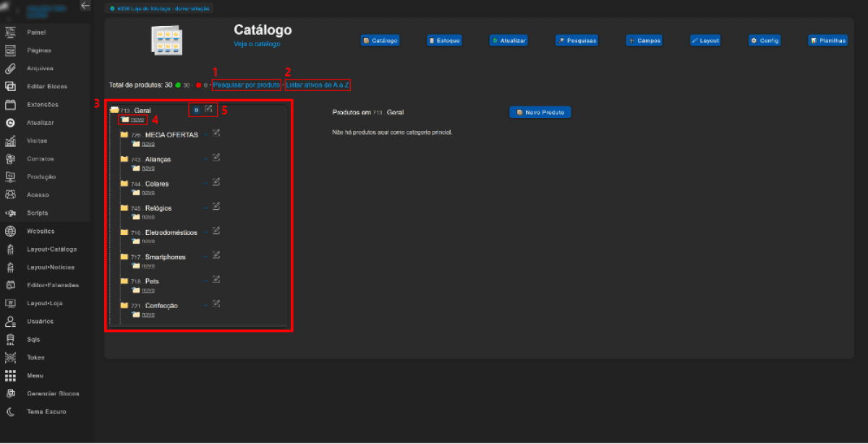Viewport: 868px width, 444px height.
Task: Collapse the sidebar with the back arrow
Action: (85, 6)
